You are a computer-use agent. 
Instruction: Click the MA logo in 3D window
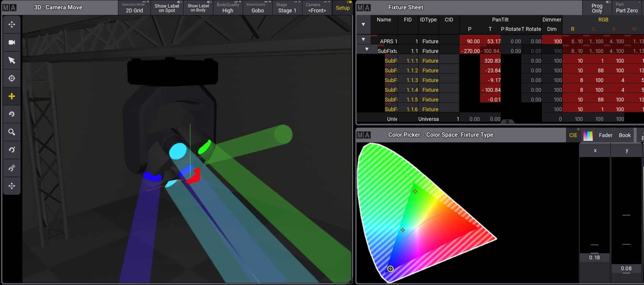[9, 8]
